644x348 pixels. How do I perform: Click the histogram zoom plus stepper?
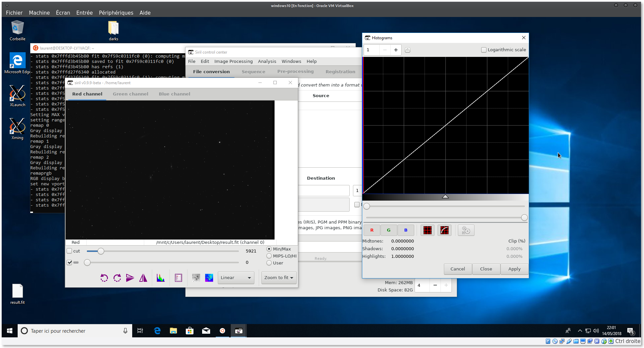point(396,50)
